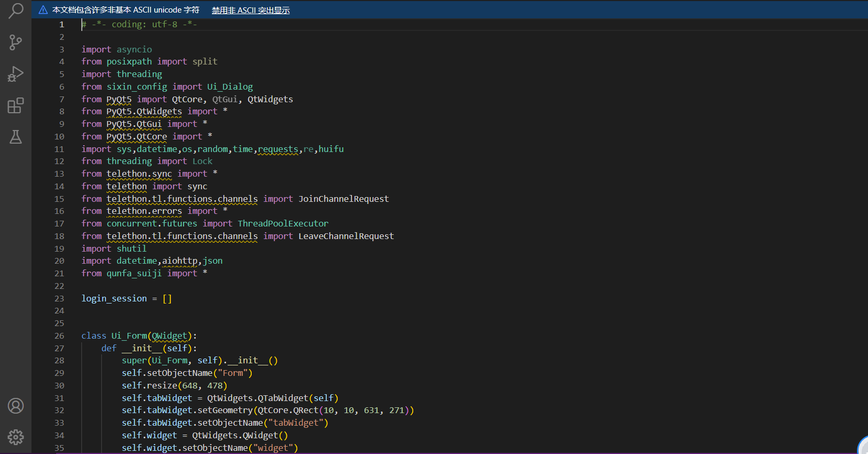
Task: Click 'QWidget' base class on line 26
Action: pos(169,336)
